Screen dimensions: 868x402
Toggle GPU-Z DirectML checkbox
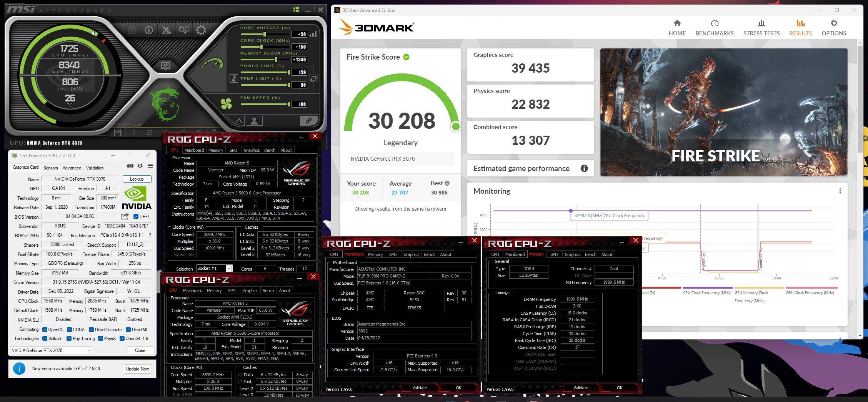(x=128, y=329)
